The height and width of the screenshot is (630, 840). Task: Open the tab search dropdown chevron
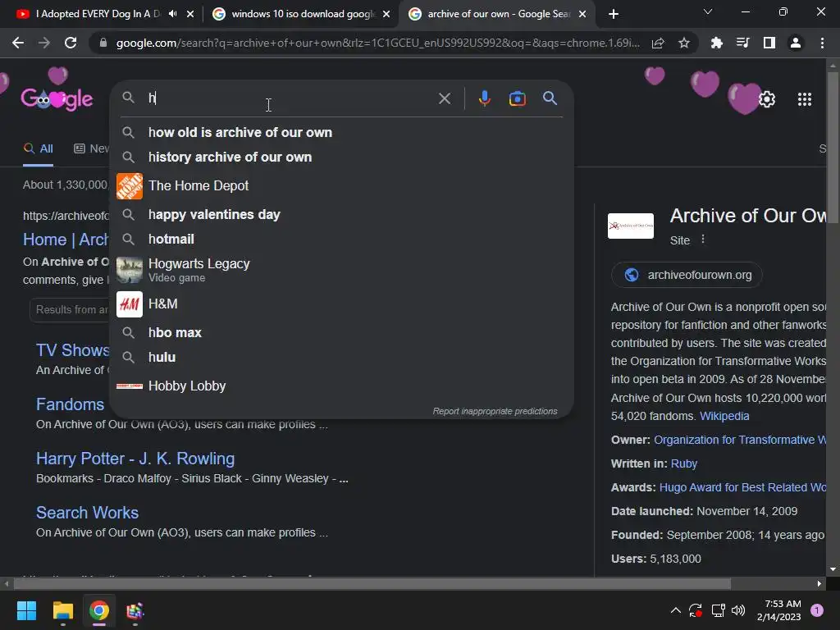point(708,11)
